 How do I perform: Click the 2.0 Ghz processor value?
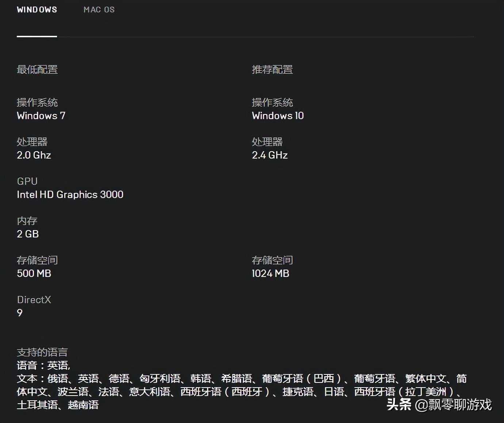[x=34, y=155]
